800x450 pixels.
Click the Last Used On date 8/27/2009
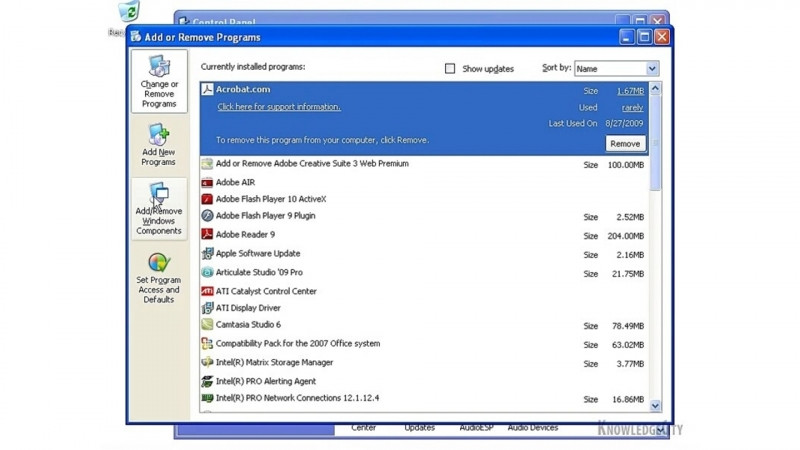click(624, 123)
